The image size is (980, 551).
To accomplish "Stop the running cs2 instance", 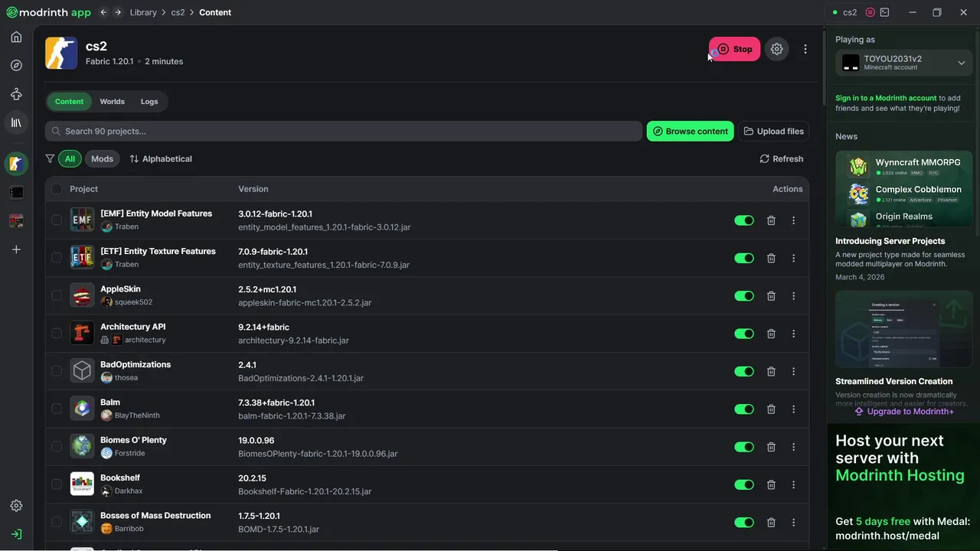I will pos(734,49).
